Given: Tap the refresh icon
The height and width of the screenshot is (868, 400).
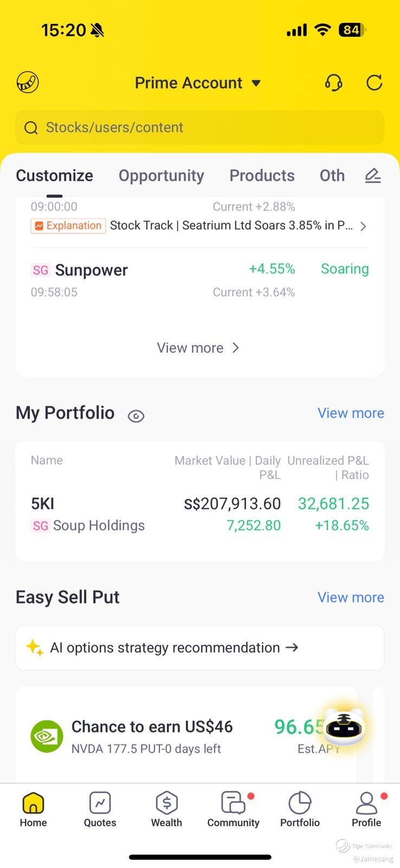Looking at the screenshot, I should (x=374, y=82).
